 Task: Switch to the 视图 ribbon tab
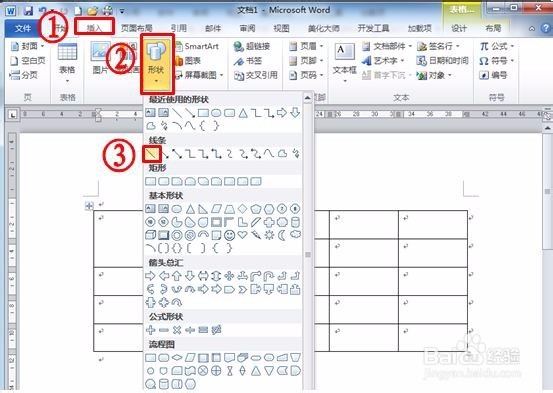[281, 28]
